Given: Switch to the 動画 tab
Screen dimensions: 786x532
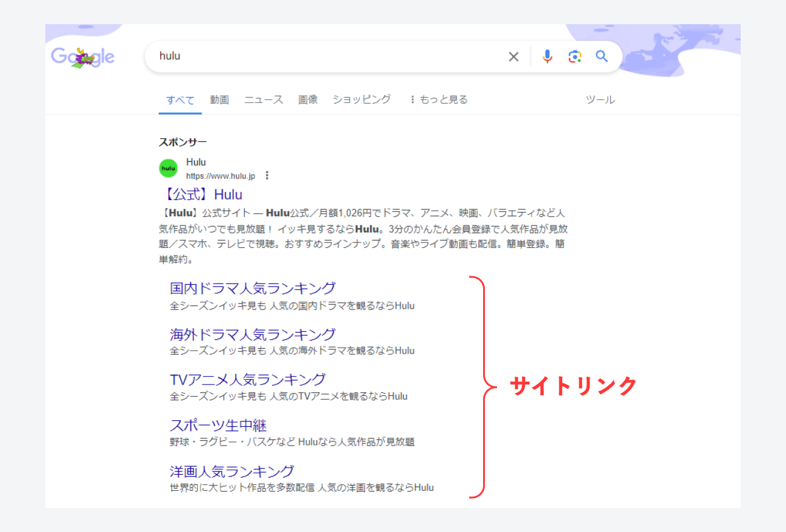Looking at the screenshot, I should tap(219, 100).
